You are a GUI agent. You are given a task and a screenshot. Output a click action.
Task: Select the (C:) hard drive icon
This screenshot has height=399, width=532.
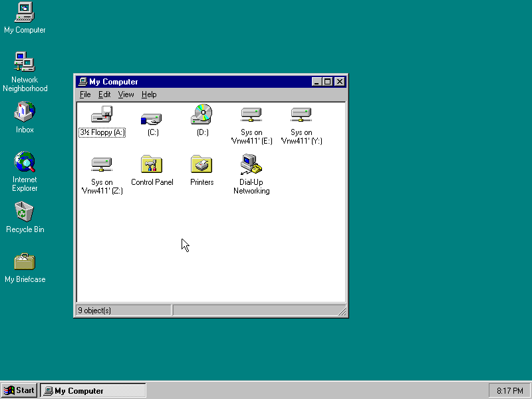tap(152, 119)
